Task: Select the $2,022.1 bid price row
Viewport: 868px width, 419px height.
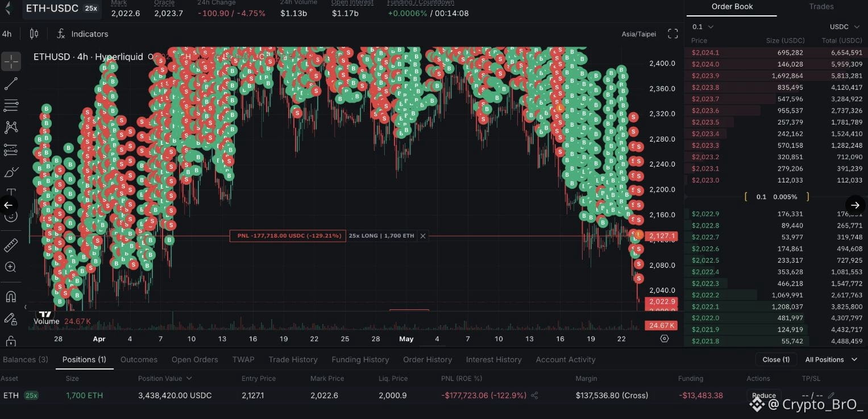Action: pyautogui.click(x=776, y=306)
